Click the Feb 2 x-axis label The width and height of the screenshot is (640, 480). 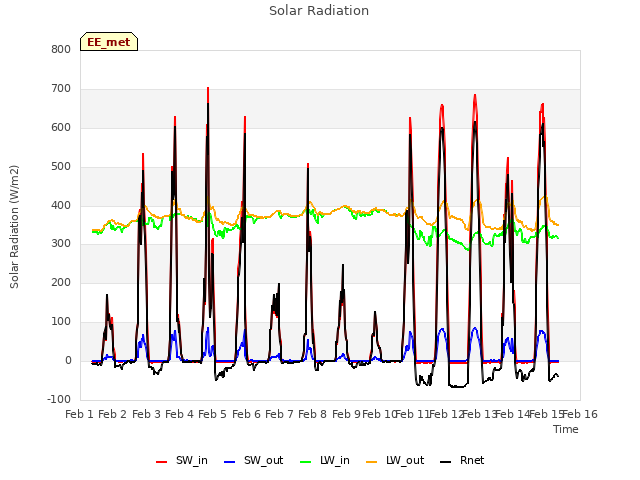pyautogui.click(x=113, y=414)
